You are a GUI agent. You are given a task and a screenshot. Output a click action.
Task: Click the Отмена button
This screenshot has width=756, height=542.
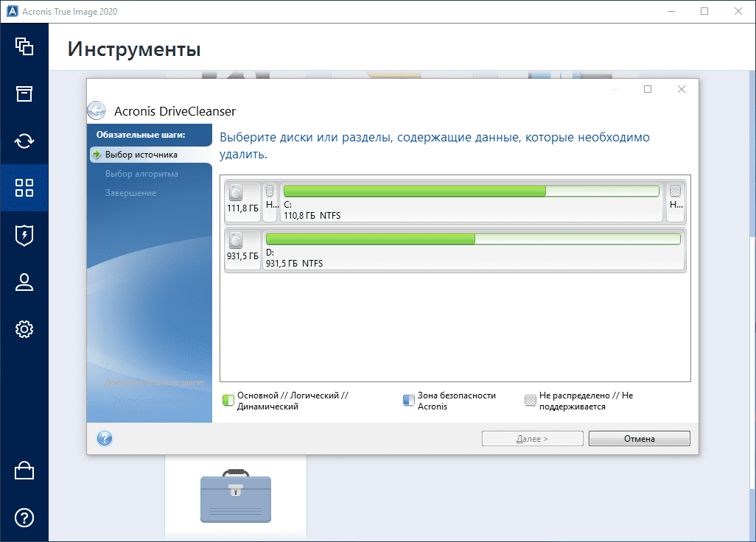click(639, 439)
